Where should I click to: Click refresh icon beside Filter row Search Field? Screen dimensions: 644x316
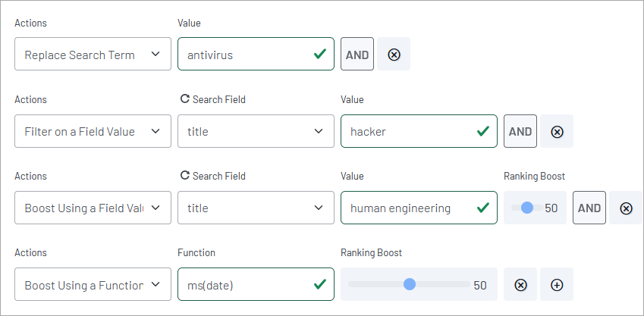pyautogui.click(x=184, y=99)
